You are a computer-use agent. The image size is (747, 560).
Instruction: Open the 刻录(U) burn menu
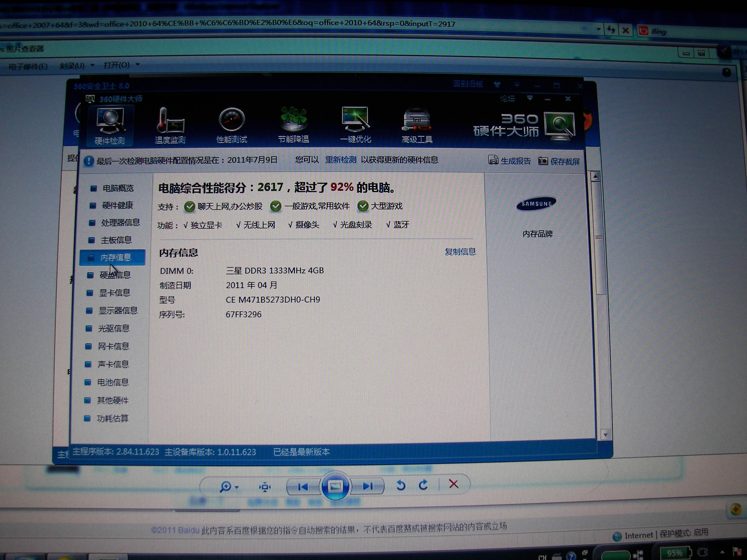pos(72,65)
